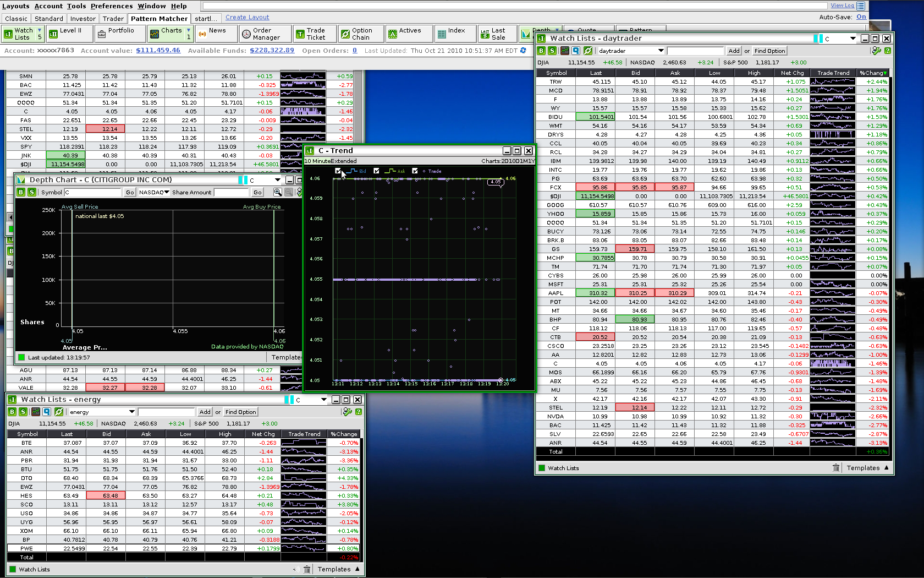This screenshot has width=924, height=578.
Task: Click Buy (B) icon in daytrader watch list
Action: [x=541, y=51]
